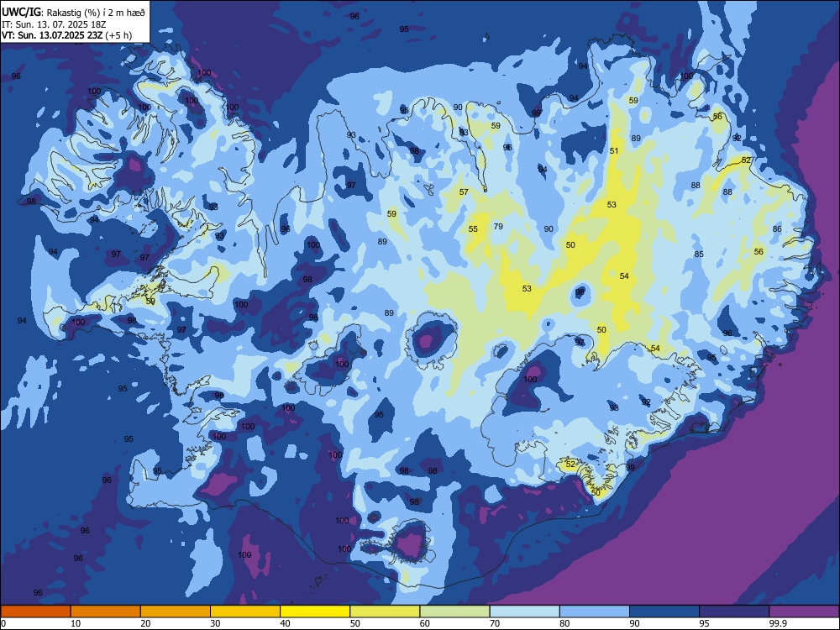The width and height of the screenshot is (840, 630).
Task: Click the title text 'UWC/IG: Rakastig (%) í 2 m hæð'
Action: click(73, 12)
